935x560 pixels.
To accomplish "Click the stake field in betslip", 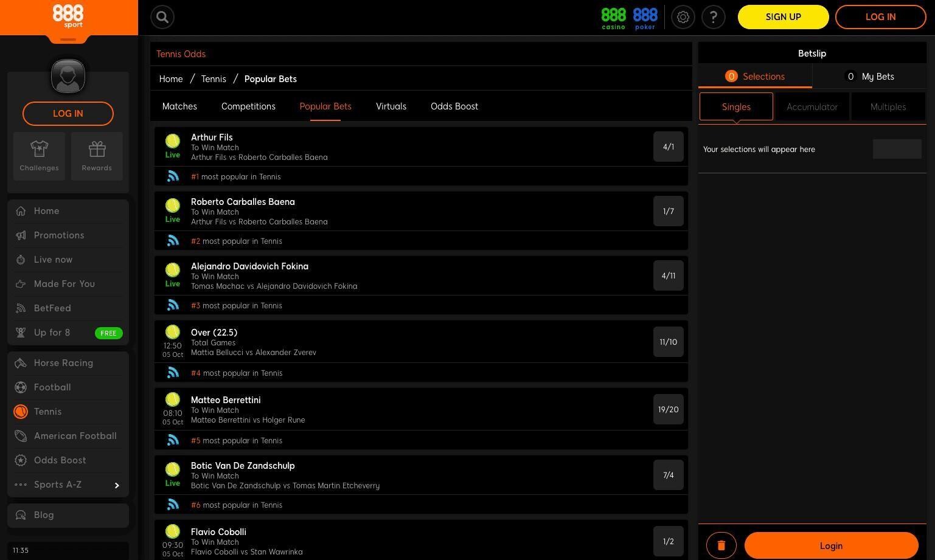I will 897,149.
